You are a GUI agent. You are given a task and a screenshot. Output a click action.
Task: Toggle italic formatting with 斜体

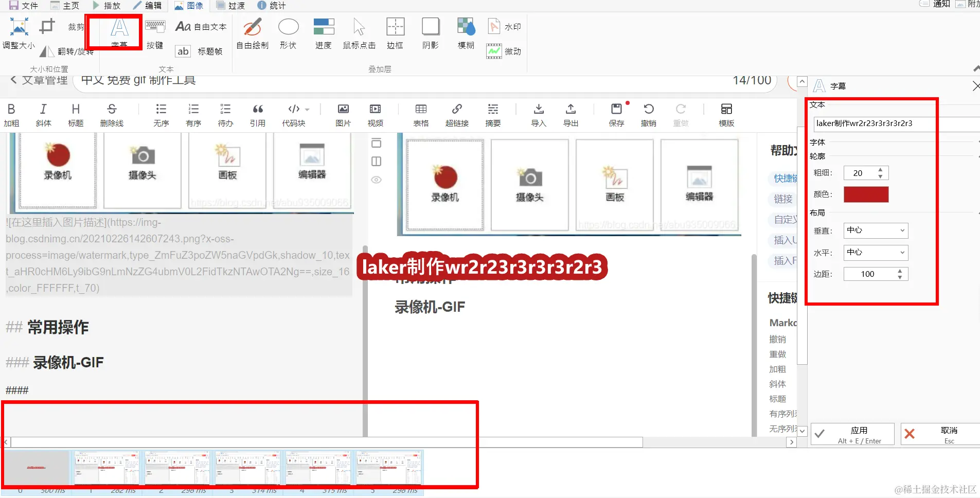[43, 114]
